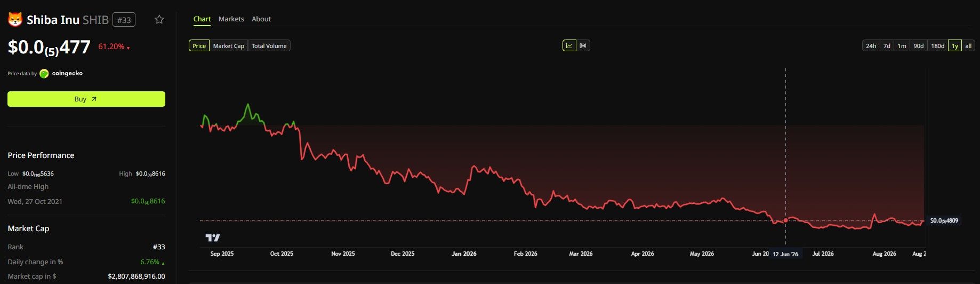Viewport: 980px width, 284px height.
Task: Open the Markets tab
Action: (x=231, y=19)
